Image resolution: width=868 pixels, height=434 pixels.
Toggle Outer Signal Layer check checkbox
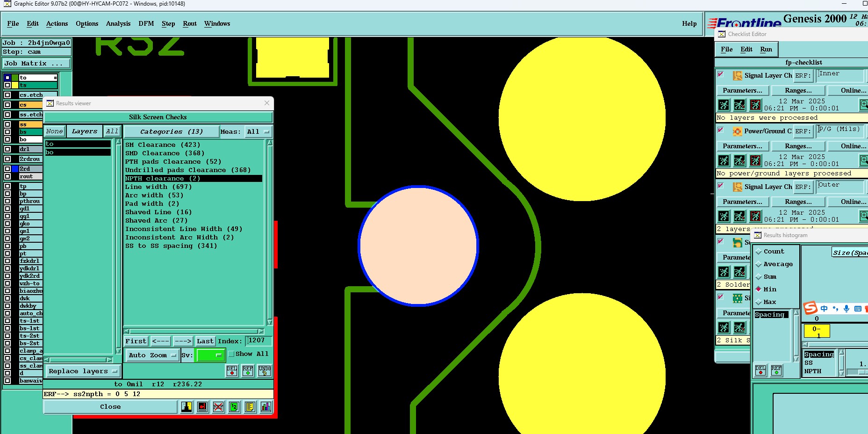[x=721, y=186]
